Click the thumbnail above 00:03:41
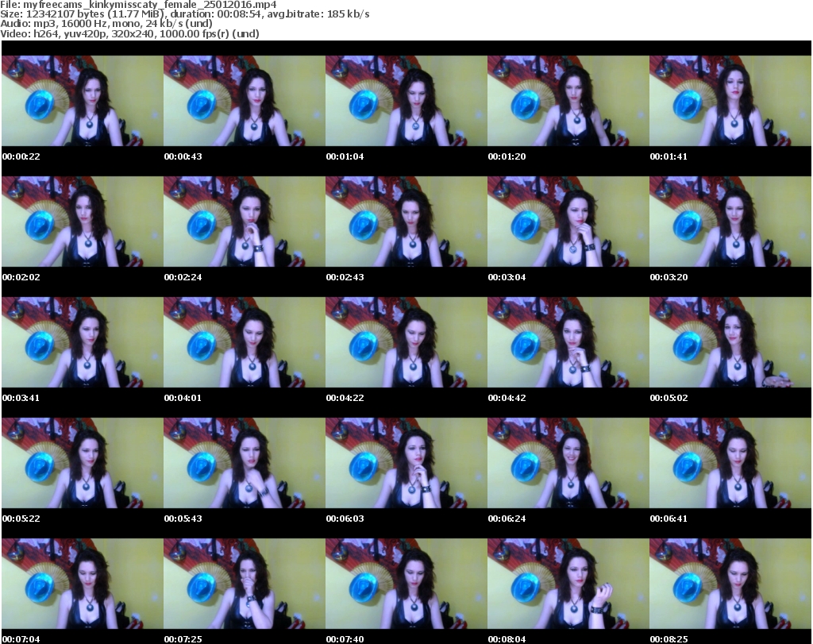Viewport: 813px width, 644px height. [83, 342]
